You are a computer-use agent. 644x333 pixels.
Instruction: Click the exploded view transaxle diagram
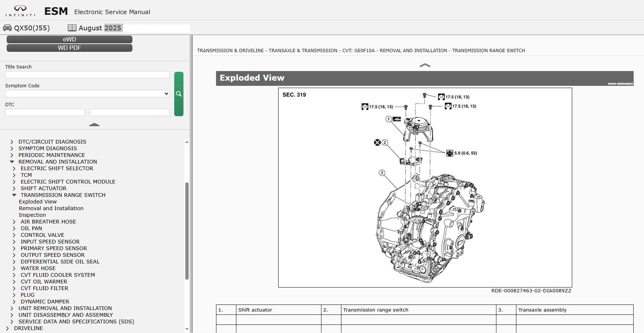coord(425,188)
